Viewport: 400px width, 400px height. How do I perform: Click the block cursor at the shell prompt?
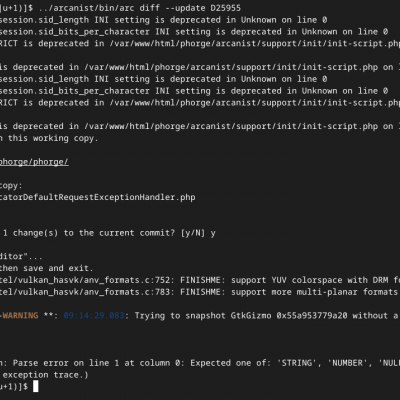point(35,387)
